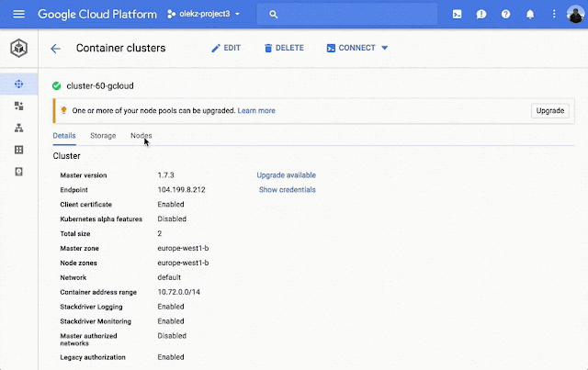Activate Cloud Shell icon in top bar
This screenshot has width=588, height=370.
click(x=457, y=15)
